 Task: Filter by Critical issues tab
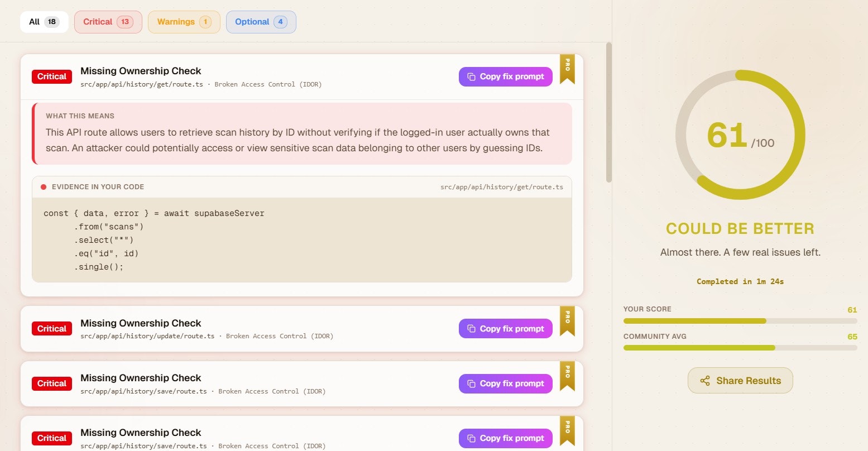108,22
